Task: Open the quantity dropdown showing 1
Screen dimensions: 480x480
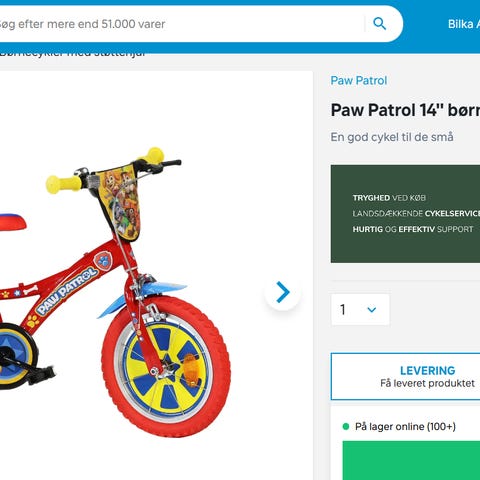Action: click(x=360, y=309)
